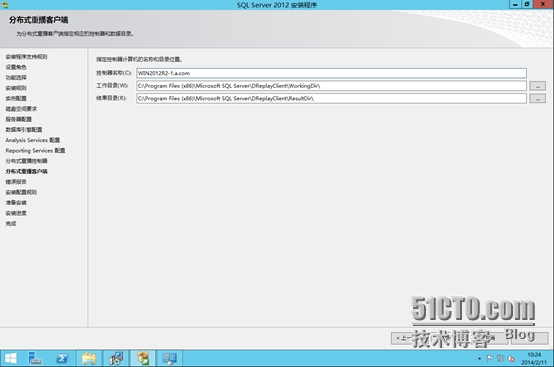Open Windows PowerShell from the taskbar

tap(62, 358)
